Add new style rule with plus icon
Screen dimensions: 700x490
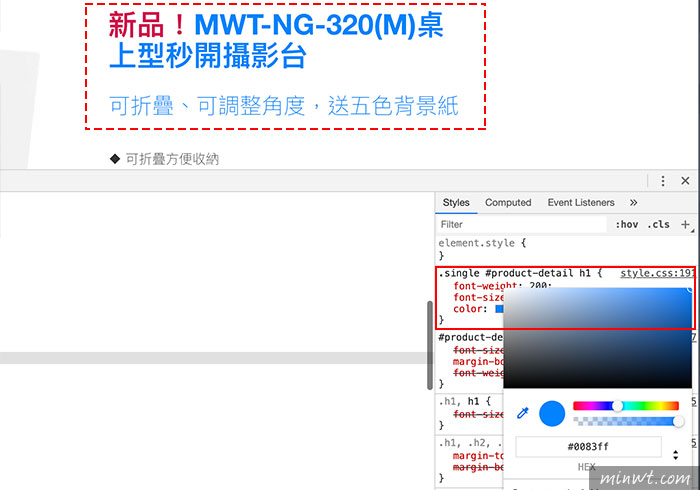[685, 224]
